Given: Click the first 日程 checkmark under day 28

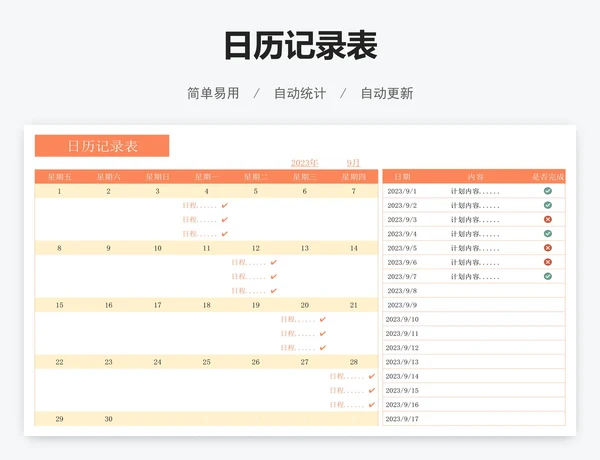Looking at the screenshot, I should (x=372, y=376).
